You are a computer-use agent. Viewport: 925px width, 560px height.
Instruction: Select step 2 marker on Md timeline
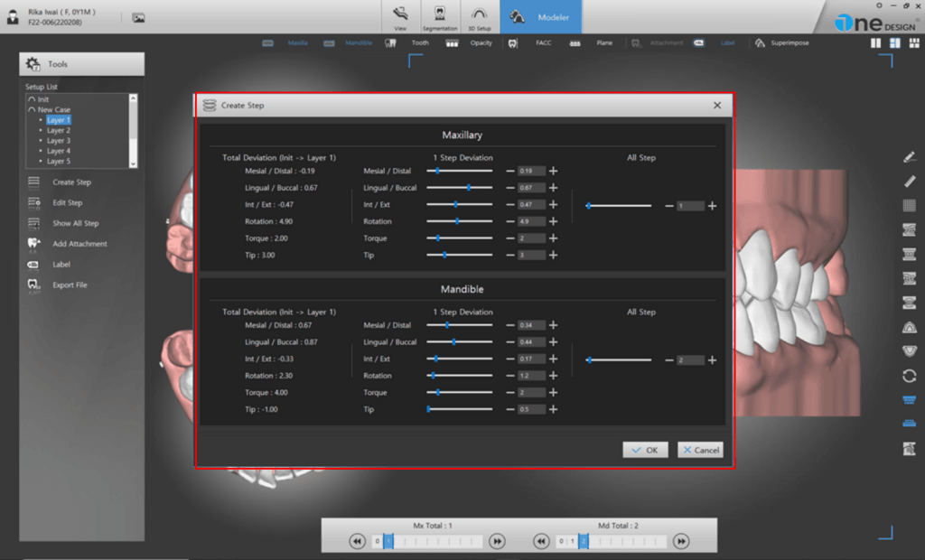click(583, 541)
